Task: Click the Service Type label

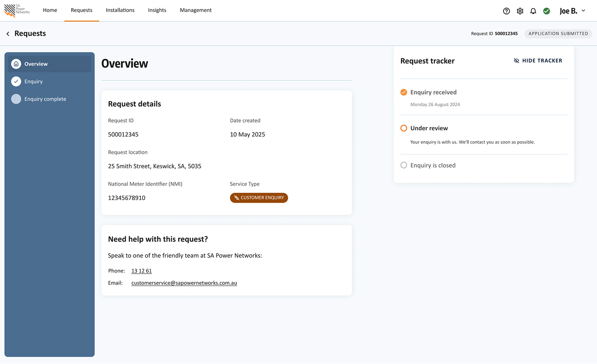Action: click(x=245, y=184)
